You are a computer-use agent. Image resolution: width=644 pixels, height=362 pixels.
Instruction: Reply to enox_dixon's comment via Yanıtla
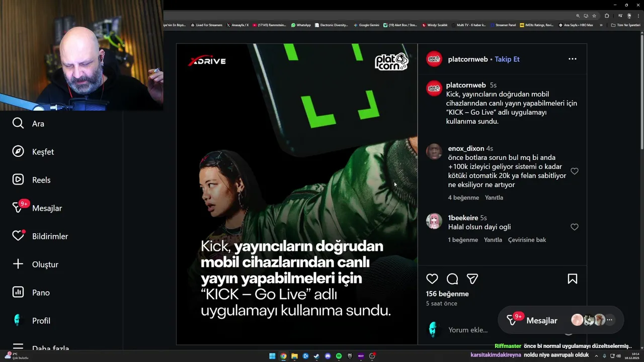tap(494, 198)
